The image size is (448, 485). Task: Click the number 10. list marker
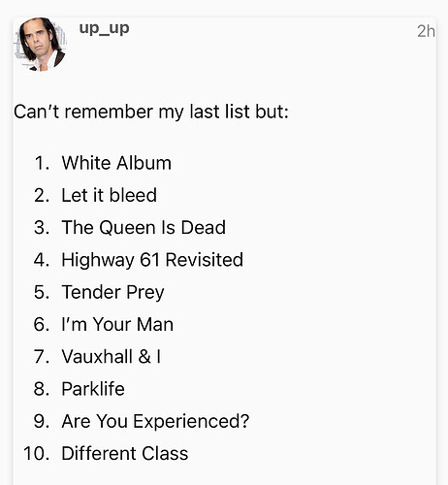click(x=37, y=453)
